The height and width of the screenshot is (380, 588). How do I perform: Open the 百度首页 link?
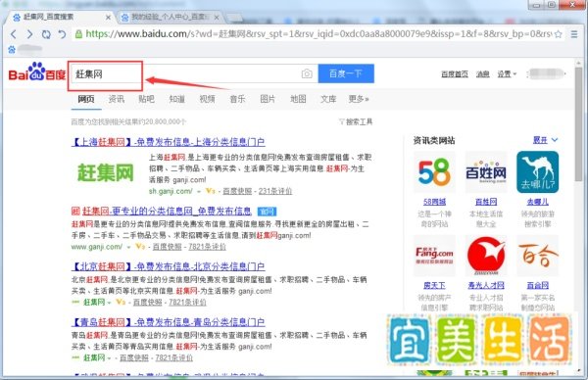coord(455,74)
